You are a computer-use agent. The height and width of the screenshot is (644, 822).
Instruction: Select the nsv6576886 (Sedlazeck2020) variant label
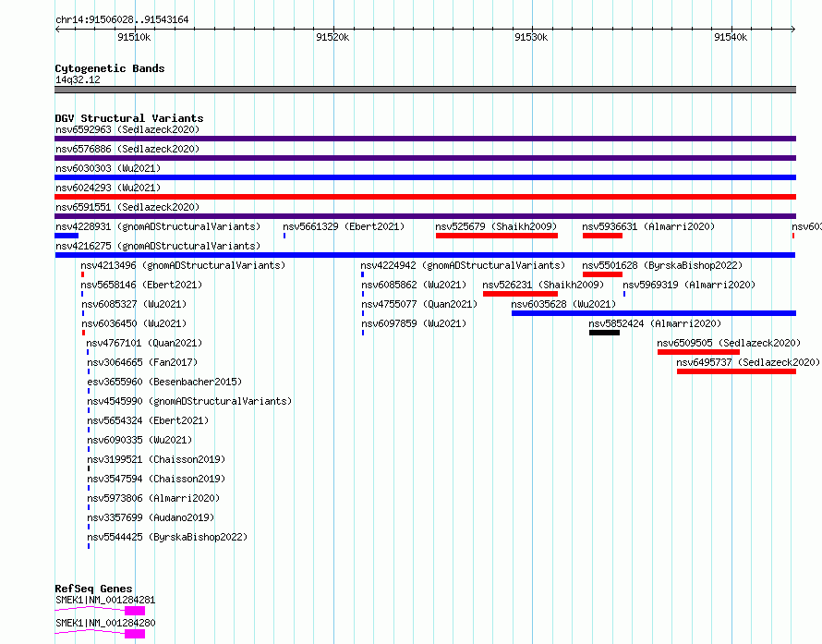point(127,149)
